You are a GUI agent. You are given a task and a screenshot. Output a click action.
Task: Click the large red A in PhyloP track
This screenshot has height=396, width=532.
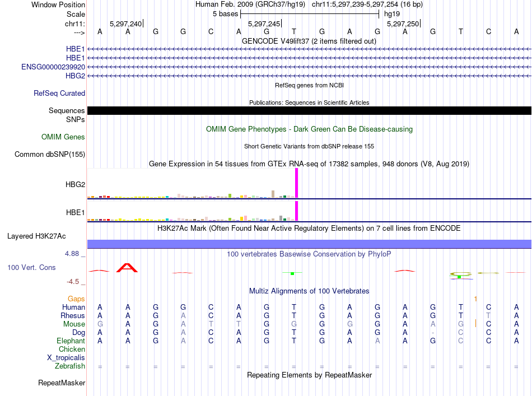tap(127, 268)
